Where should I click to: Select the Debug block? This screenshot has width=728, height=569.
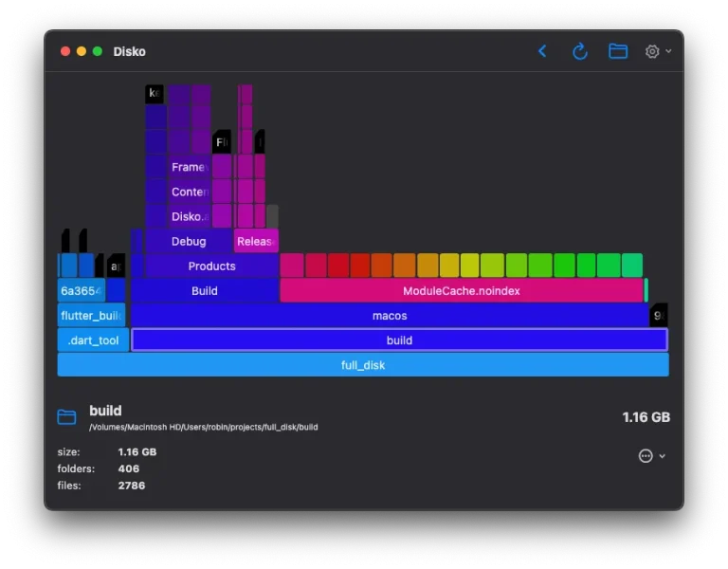click(x=189, y=241)
